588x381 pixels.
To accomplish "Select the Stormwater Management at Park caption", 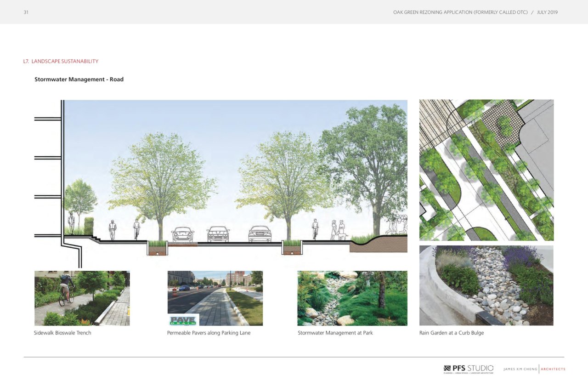I will point(335,333).
